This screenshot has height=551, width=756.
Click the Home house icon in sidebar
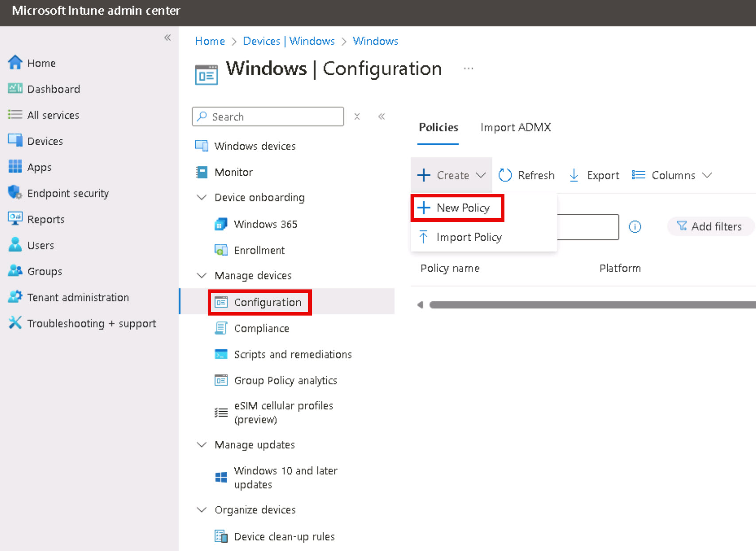coord(15,62)
